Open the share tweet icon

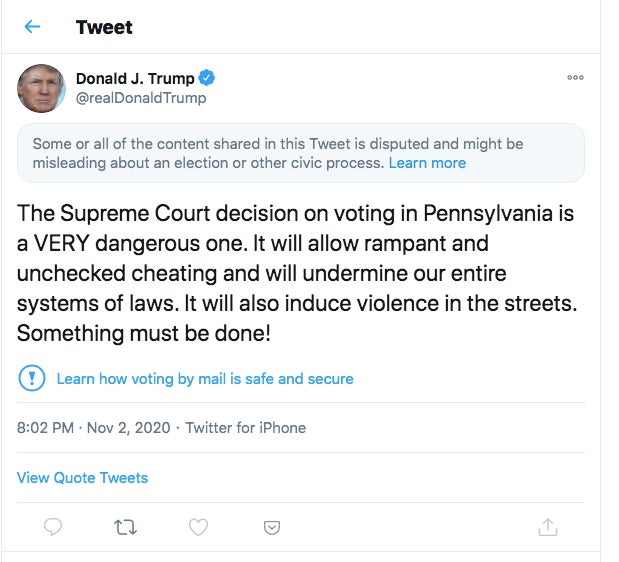pyautogui.click(x=547, y=526)
